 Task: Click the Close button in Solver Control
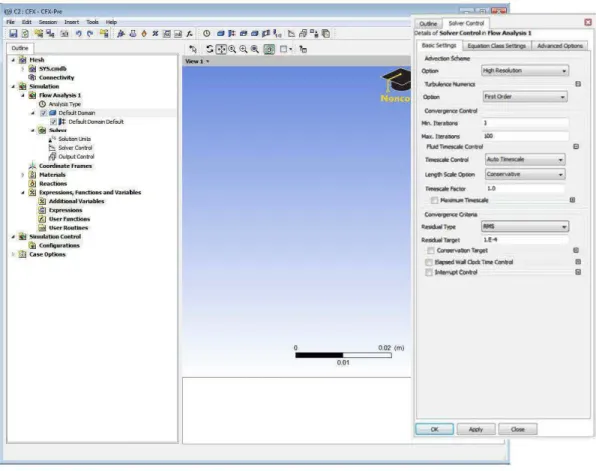(518, 429)
